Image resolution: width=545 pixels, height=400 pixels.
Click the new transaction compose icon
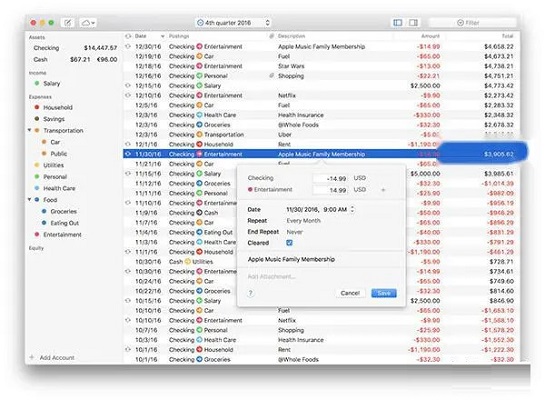pos(68,23)
